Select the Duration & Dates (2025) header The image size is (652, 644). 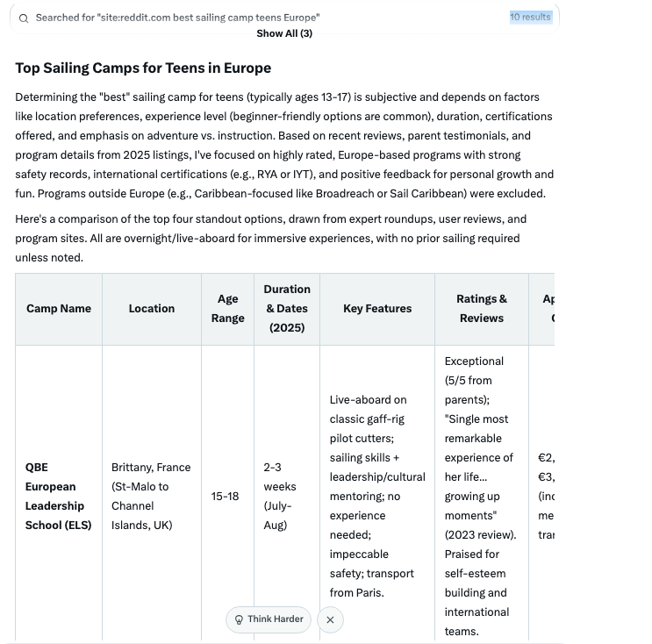point(287,309)
